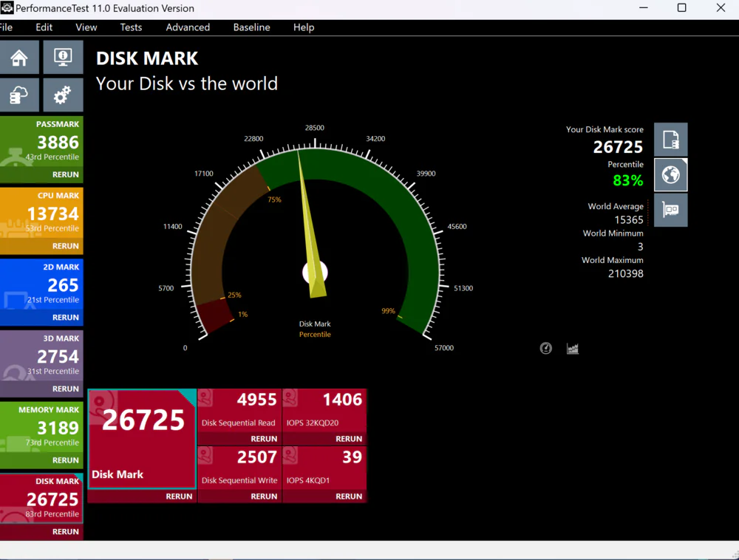Image resolution: width=739 pixels, height=560 pixels.
Task: Select the 3D Mark 2754 tile
Action: pos(41,356)
